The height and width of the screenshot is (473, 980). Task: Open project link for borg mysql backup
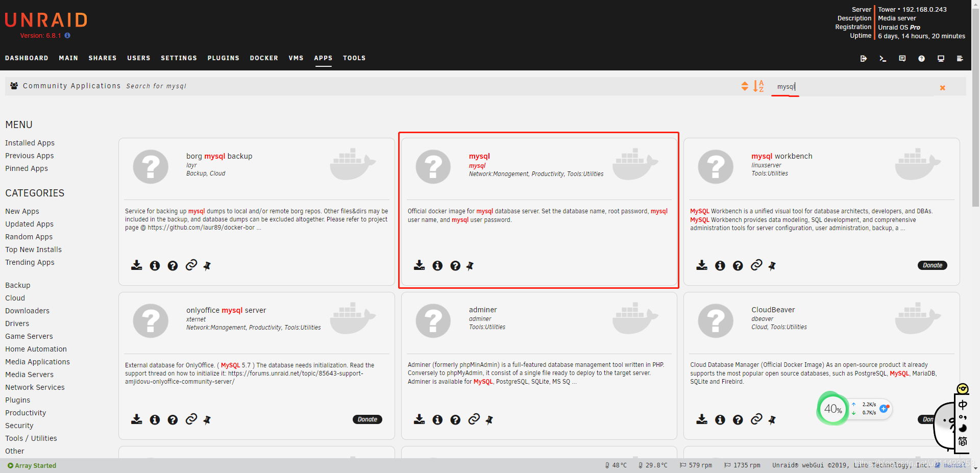pos(191,265)
